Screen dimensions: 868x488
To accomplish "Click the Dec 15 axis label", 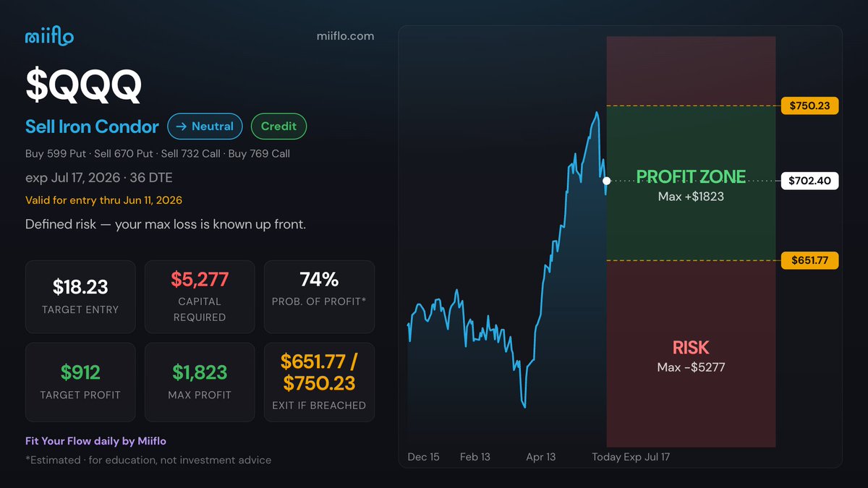I will [423, 457].
